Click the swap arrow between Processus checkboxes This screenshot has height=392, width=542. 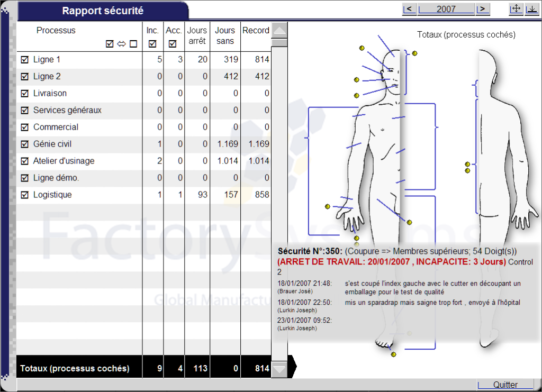pos(121,44)
